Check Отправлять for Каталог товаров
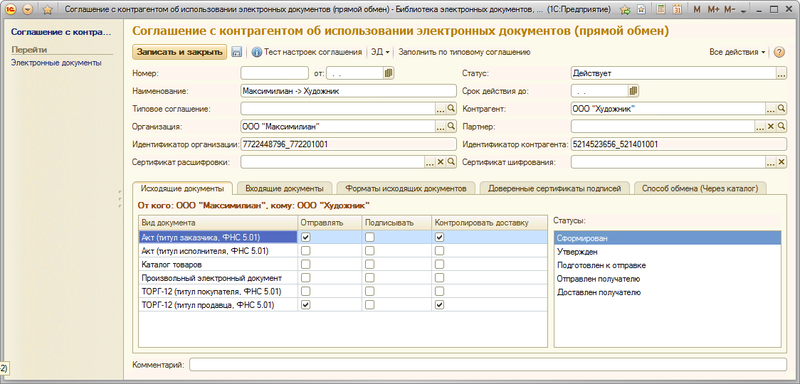 coord(306,264)
